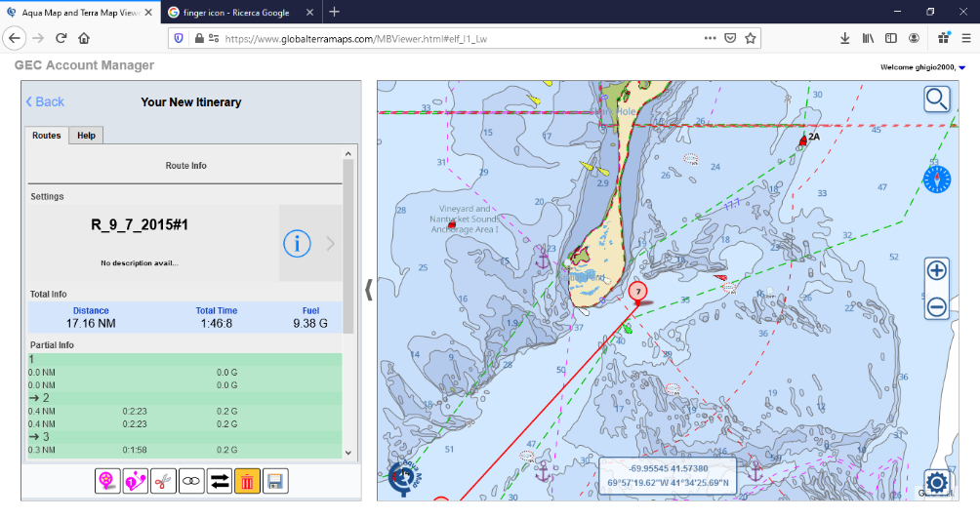Viewport: 980px width, 519px height.
Task: Bookmark this page with the star
Action: coord(751,38)
